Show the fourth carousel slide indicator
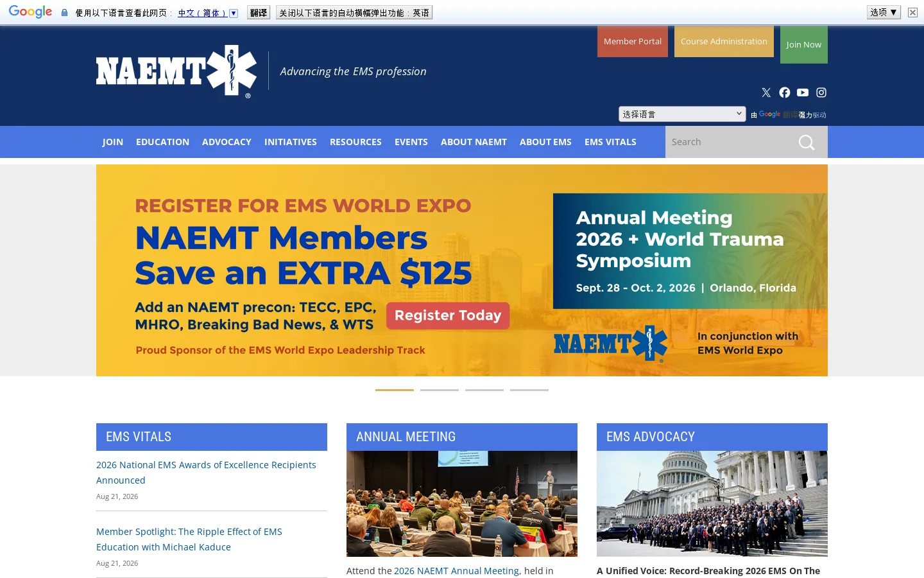 tap(529, 390)
